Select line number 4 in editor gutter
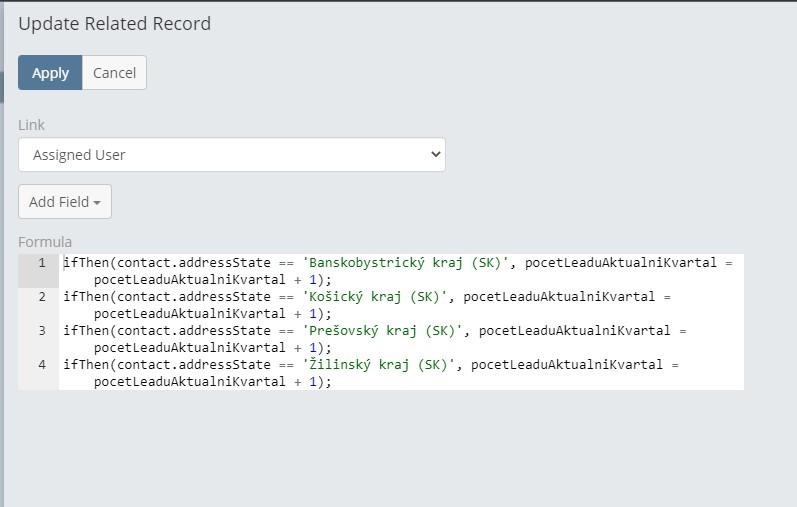797x507 pixels. [41, 365]
